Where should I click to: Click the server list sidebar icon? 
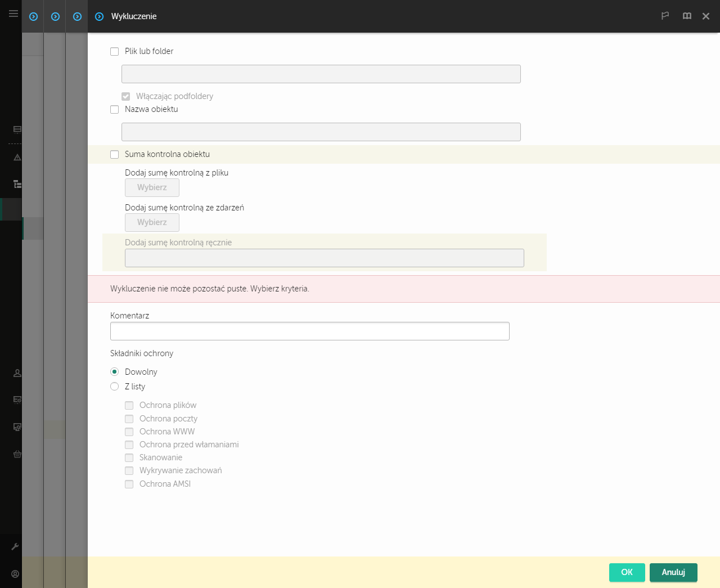point(17,129)
